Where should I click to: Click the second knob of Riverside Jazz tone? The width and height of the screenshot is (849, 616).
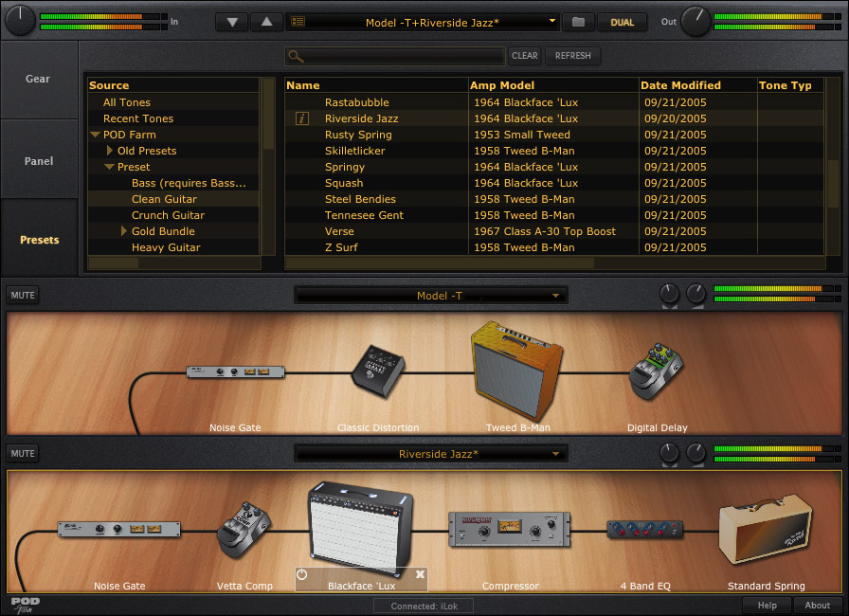(695, 453)
